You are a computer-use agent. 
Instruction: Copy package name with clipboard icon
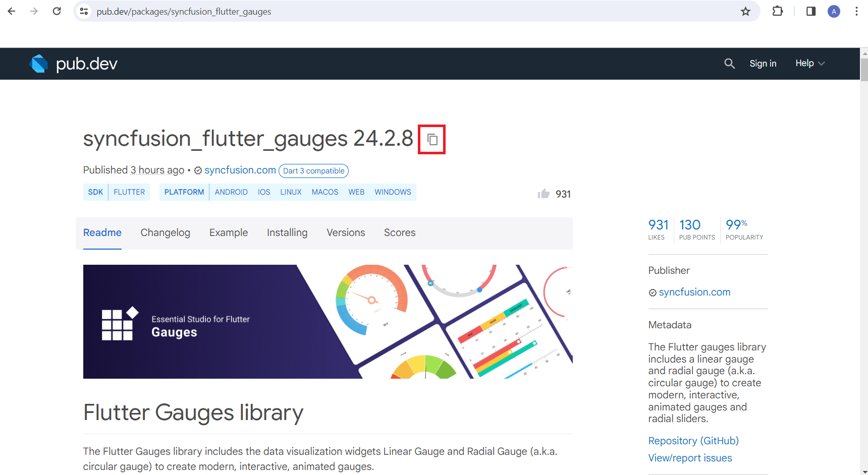[x=432, y=139]
